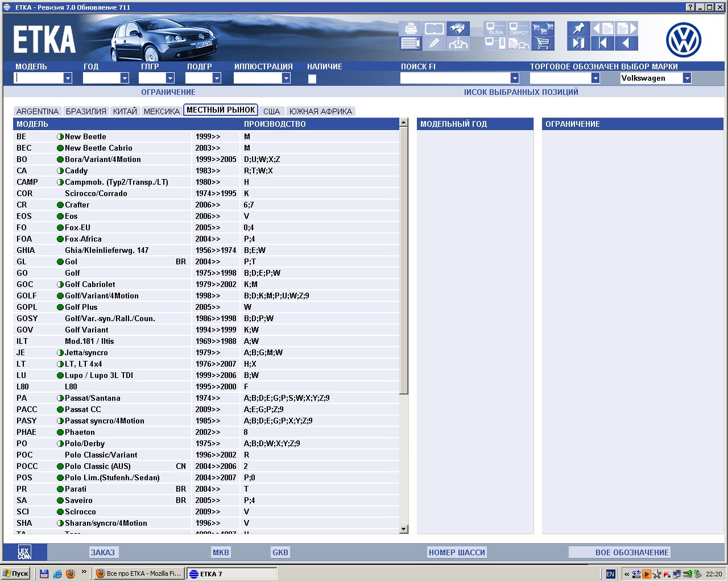Click the ЗАКАЗ button
Viewport: 728px width, 582px height.
click(103, 552)
